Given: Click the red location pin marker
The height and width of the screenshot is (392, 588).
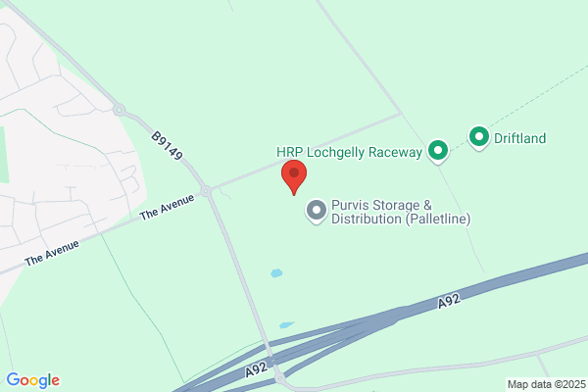Looking at the screenshot, I should (x=294, y=177).
